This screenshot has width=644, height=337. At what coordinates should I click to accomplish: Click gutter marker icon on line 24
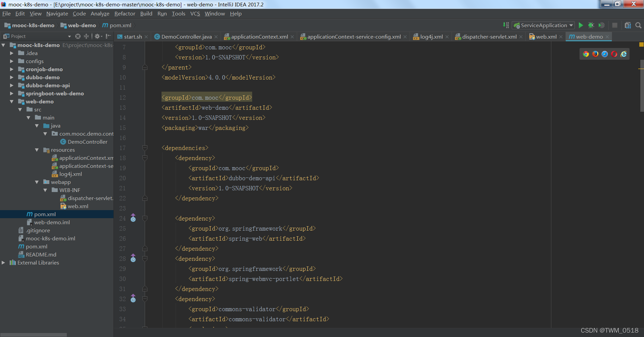[133, 218]
